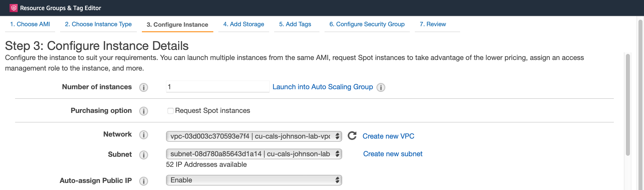This screenshot has height=190, width=644.
Task: Show the Network field info icon
Action: pyautogui.click(x=144, y=135)
